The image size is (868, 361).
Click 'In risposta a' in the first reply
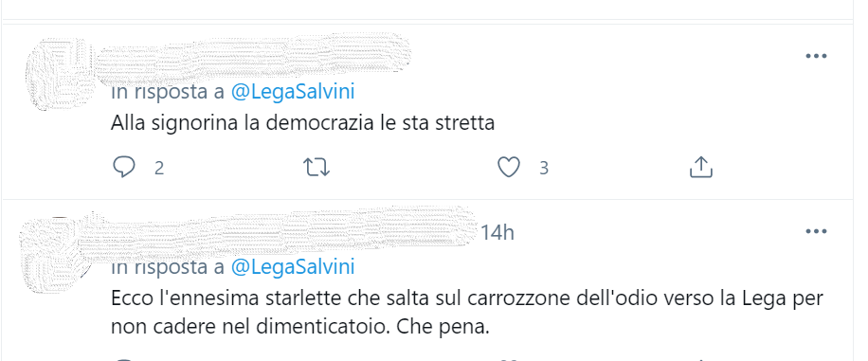168,91
